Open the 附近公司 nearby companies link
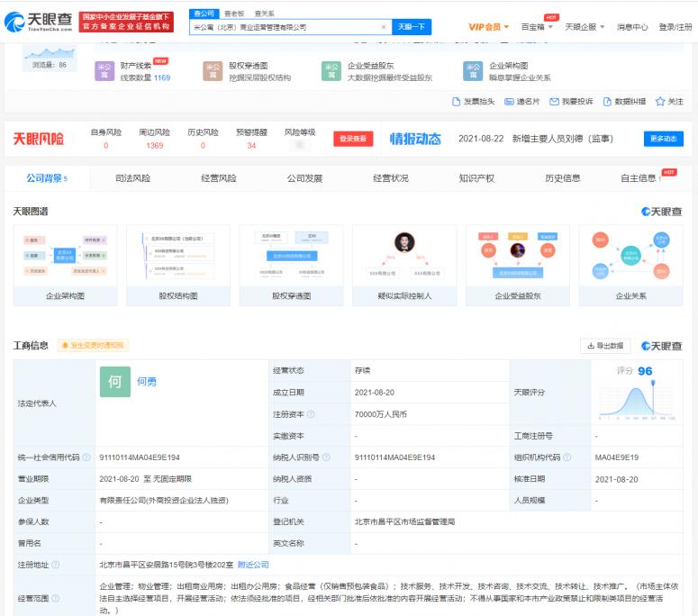 (x=253, y=565)
